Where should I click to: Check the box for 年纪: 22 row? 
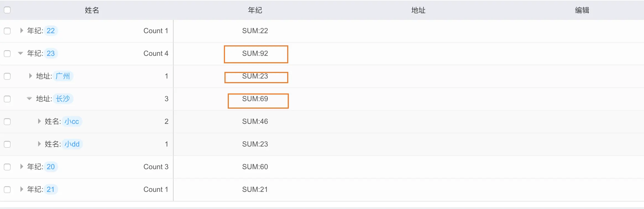pyautogui.click(x=7, y=31)
